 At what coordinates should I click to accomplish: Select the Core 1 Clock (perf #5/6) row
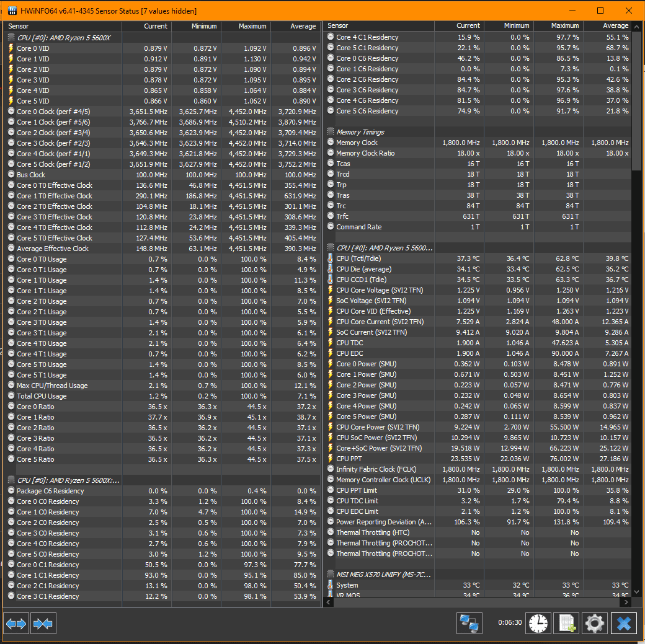pyautogui.click(x=162, y=122)
